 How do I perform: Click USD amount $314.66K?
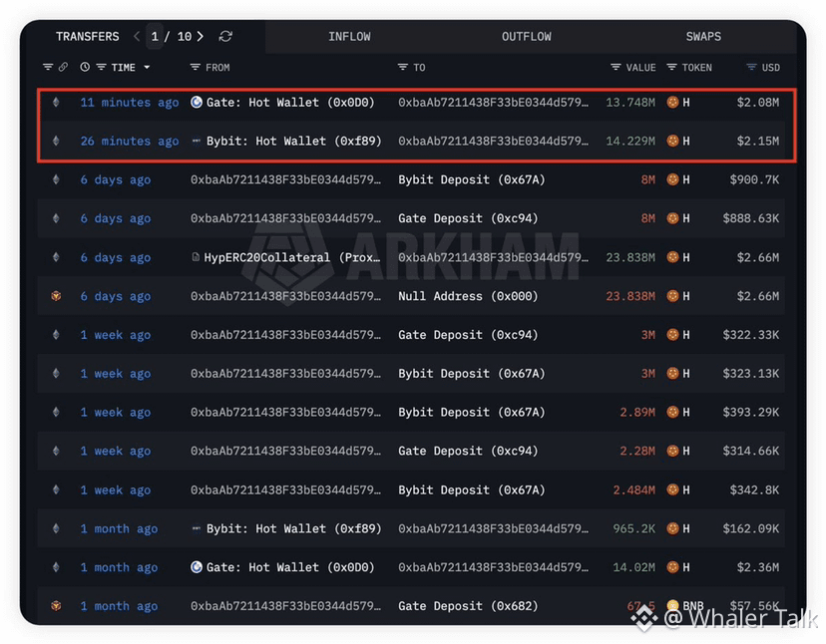coord(750,451)
